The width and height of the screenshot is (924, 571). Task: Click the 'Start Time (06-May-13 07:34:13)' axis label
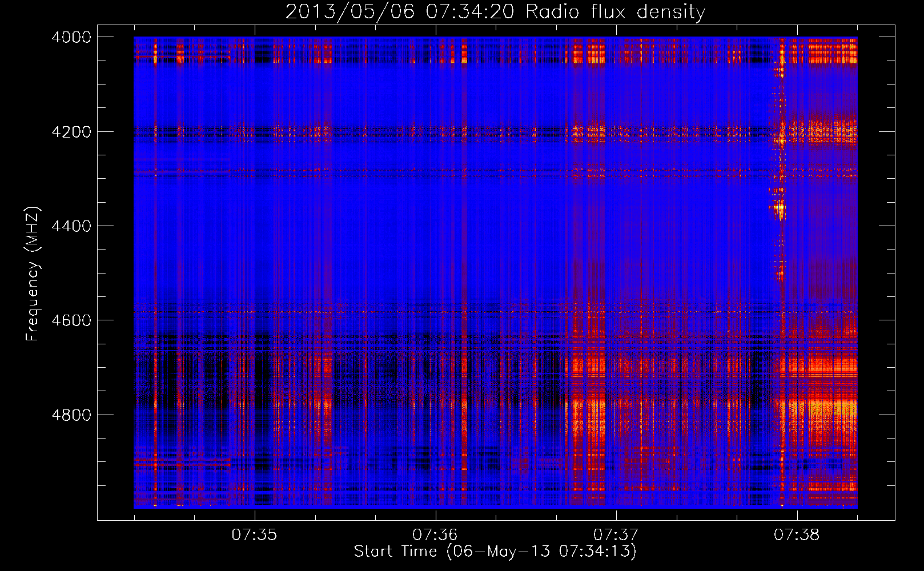[495, 552]
